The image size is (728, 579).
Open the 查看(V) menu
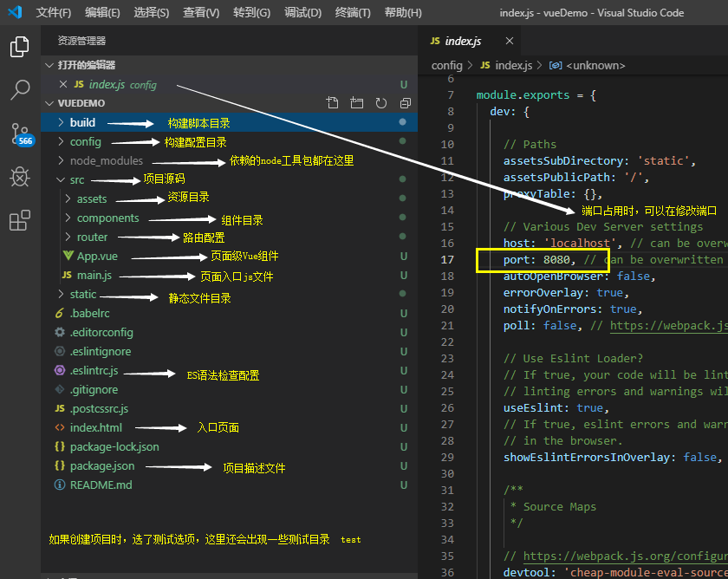click(x=201, y=12)
